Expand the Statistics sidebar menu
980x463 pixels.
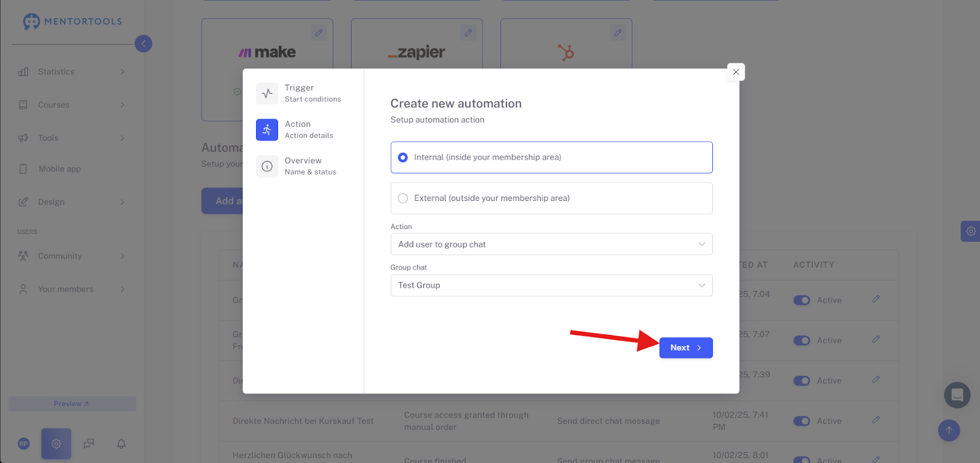pyautogui.click(x=72, y=72)
